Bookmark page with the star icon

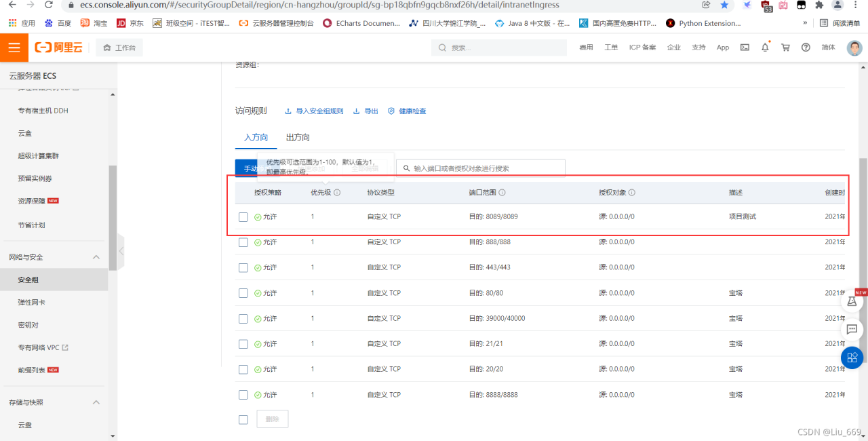coord(724,5)
